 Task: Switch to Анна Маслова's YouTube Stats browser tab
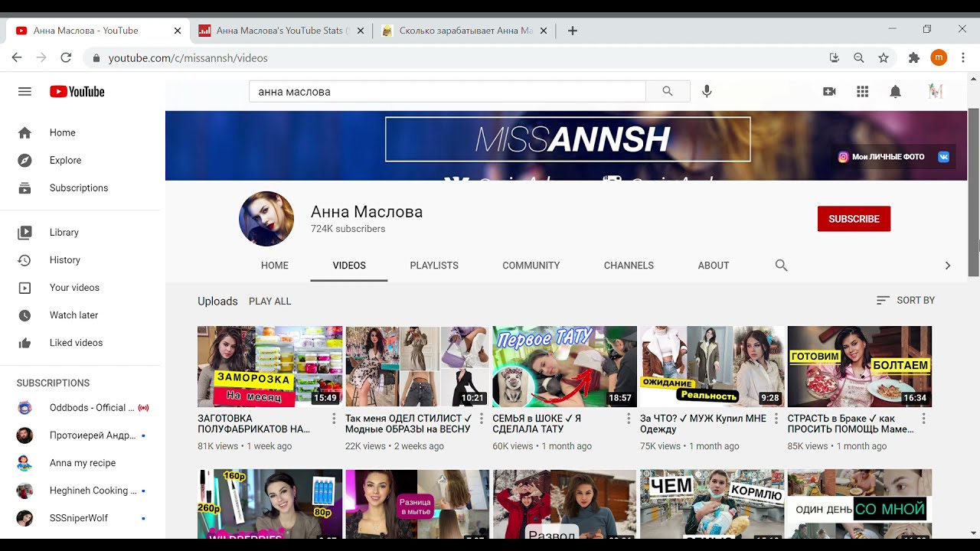[x=281, y=31]
